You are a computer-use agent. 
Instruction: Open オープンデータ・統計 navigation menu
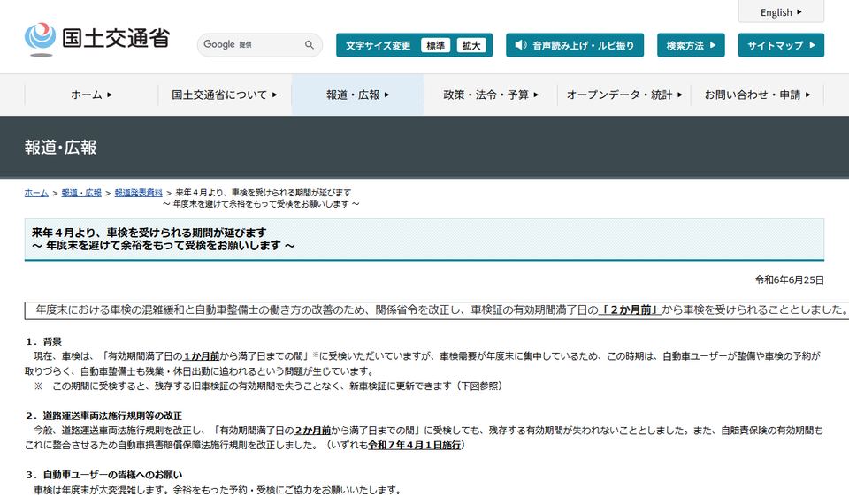[623, 95]
